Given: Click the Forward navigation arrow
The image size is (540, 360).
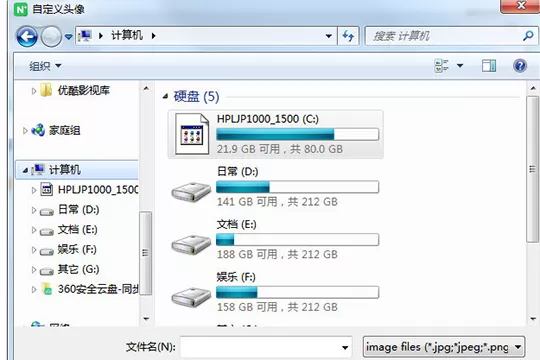Looking at the screenshot, I should pos(51,36).
